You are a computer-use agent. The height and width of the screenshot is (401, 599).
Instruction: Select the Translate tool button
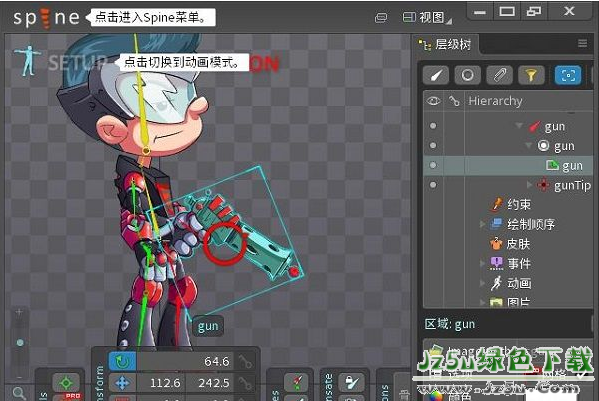coord(122,383)
